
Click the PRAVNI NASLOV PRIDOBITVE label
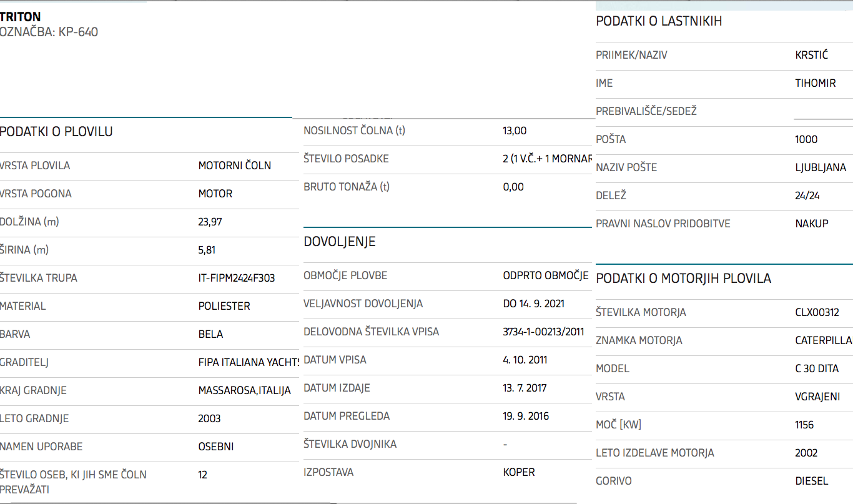point(663,224)
